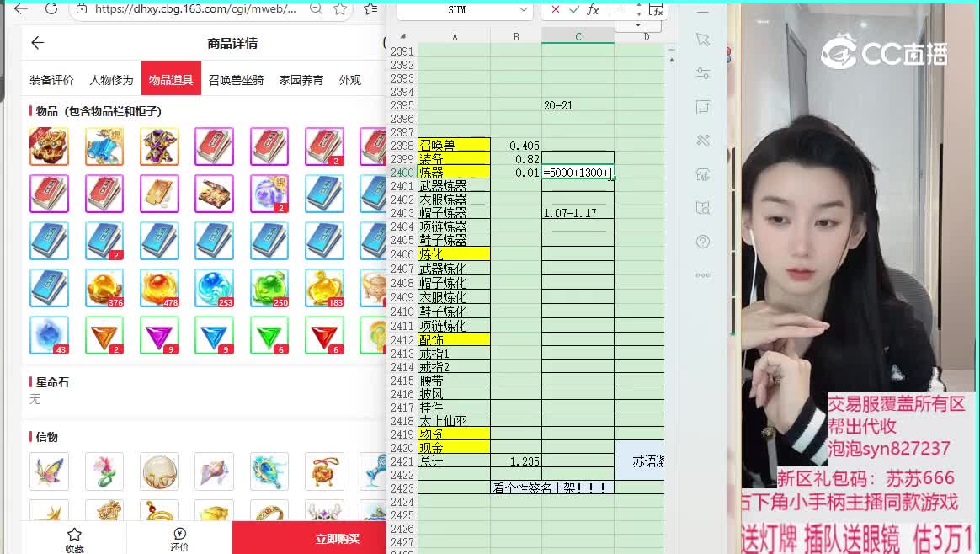Open the SUM name box dropdown
980x554 pixels.
click(523, 10)
